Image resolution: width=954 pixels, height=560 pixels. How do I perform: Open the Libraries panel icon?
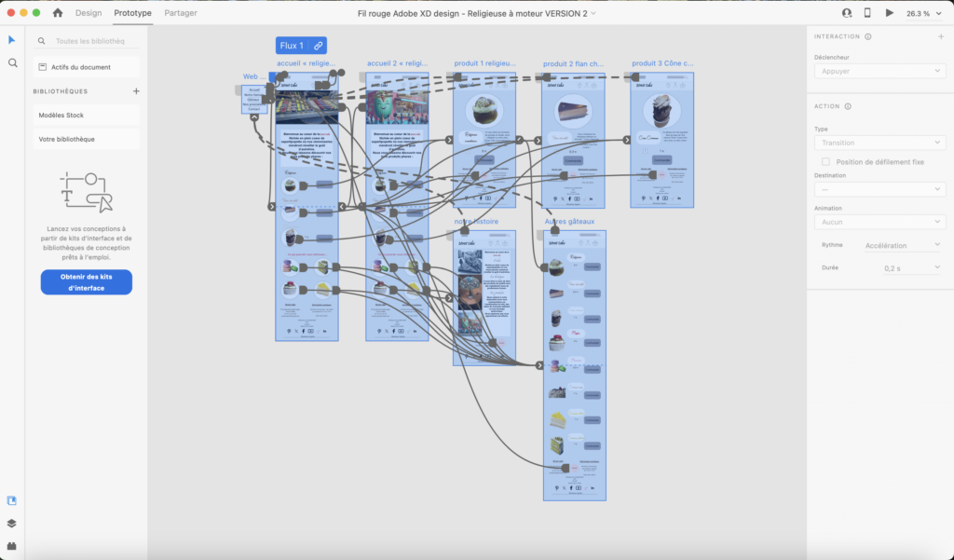(x=12, y=500)
